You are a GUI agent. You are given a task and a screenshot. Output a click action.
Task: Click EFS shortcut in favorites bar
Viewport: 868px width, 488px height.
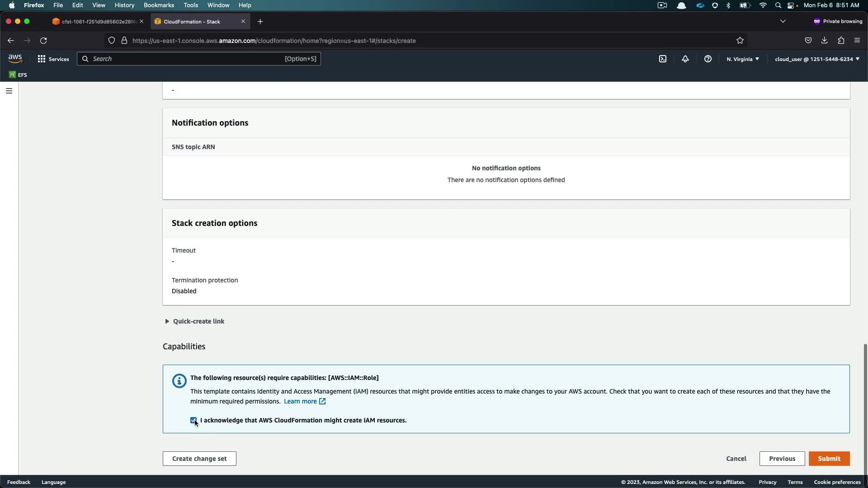(18, 75)
